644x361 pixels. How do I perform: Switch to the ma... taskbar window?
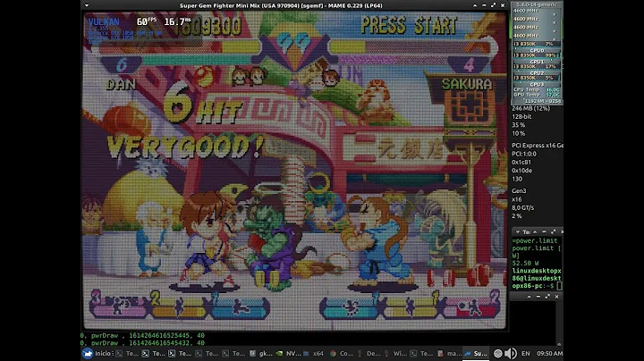pos(449,353)
